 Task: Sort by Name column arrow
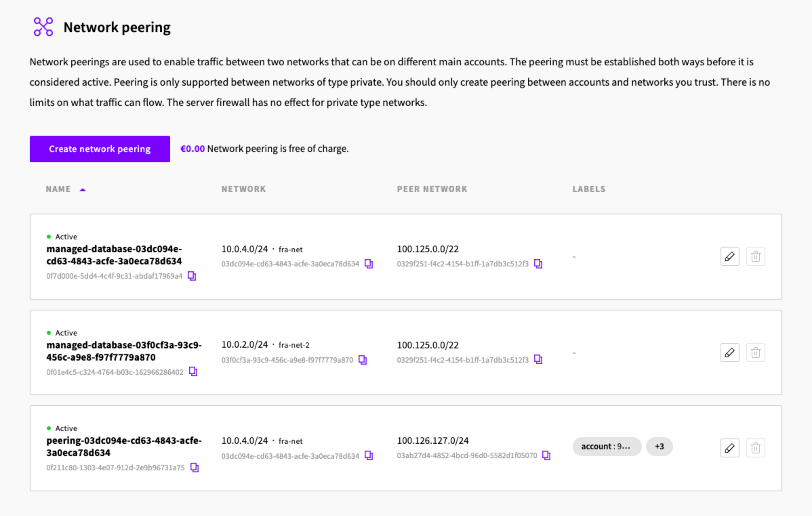coord(82,190)
